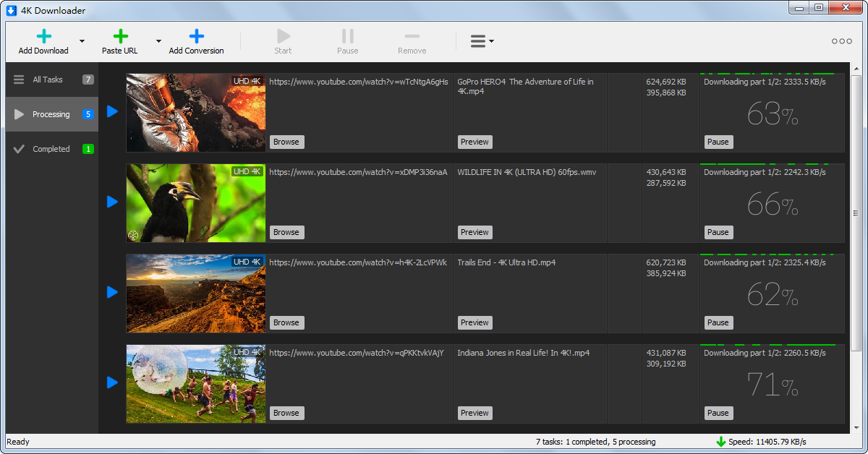Click the 620,723 KB size value

[666, 262]
